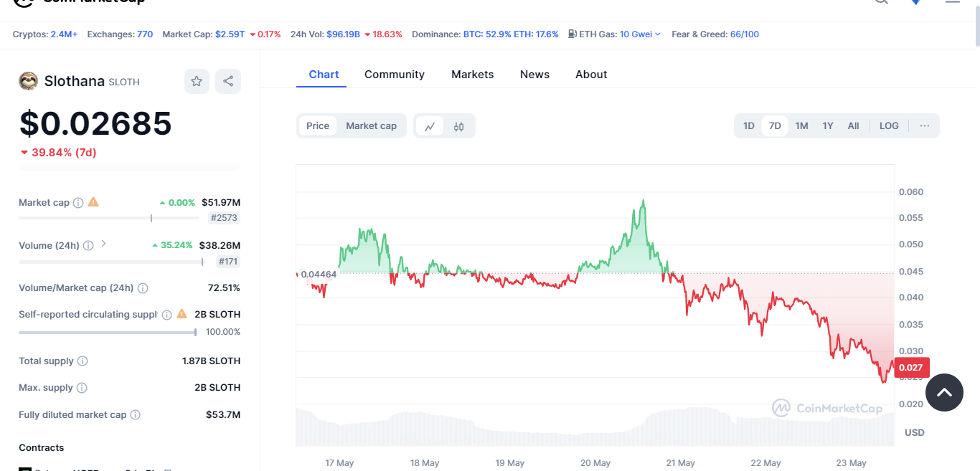The height and width of the screenshot is (471, 980).
Task: Open the News tab
Action: click(534, 75)
